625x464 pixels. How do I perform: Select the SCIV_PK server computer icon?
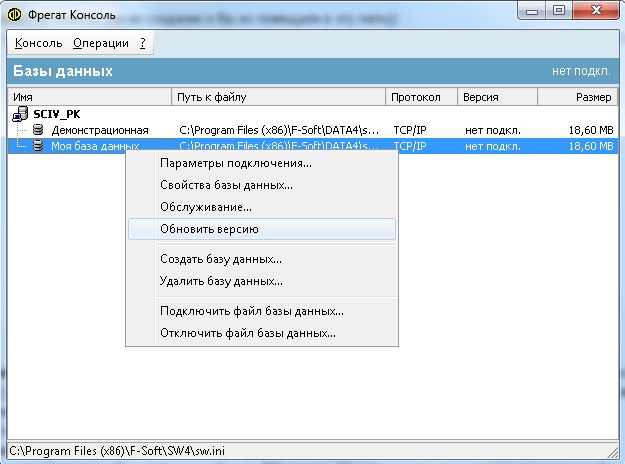[x=20, y=114]
